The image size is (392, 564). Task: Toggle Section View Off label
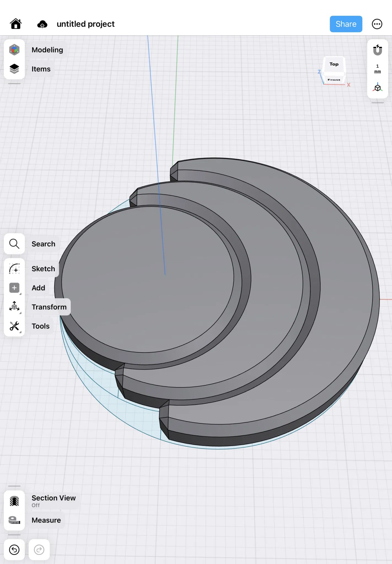tap(54, 501)
